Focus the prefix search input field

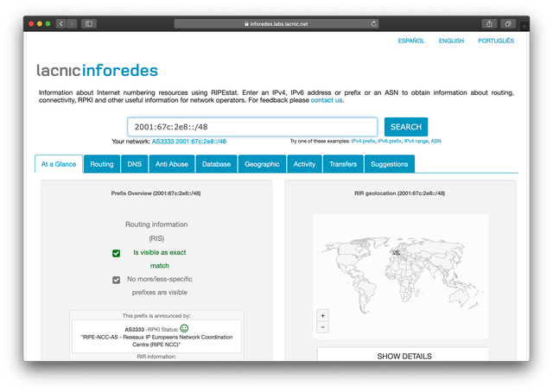(252, 127)
